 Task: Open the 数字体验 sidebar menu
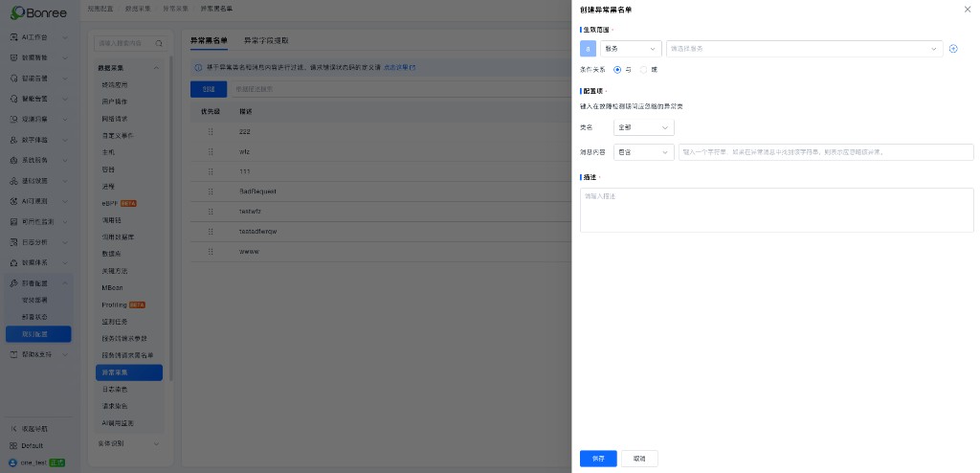(x=38, y=140)
